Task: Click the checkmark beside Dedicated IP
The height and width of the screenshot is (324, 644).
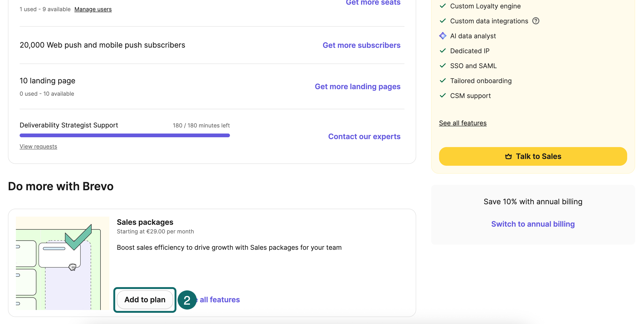Action: coord(443,51)
